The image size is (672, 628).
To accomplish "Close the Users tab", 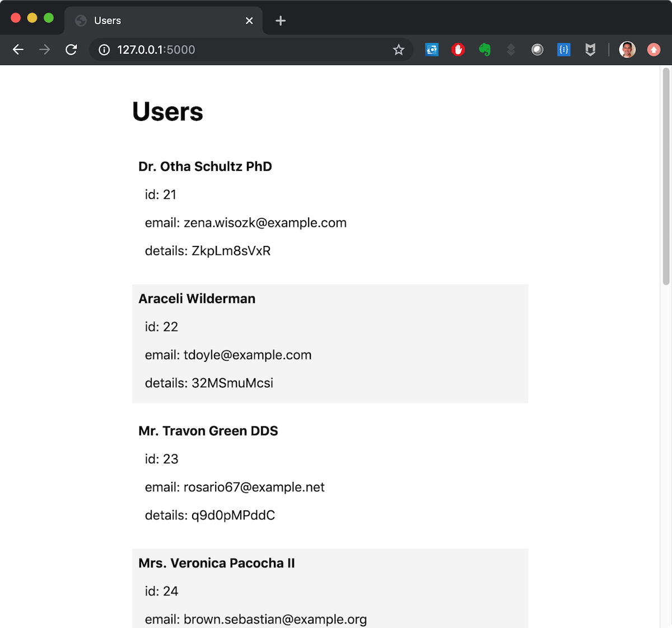I will coord(249,21).
